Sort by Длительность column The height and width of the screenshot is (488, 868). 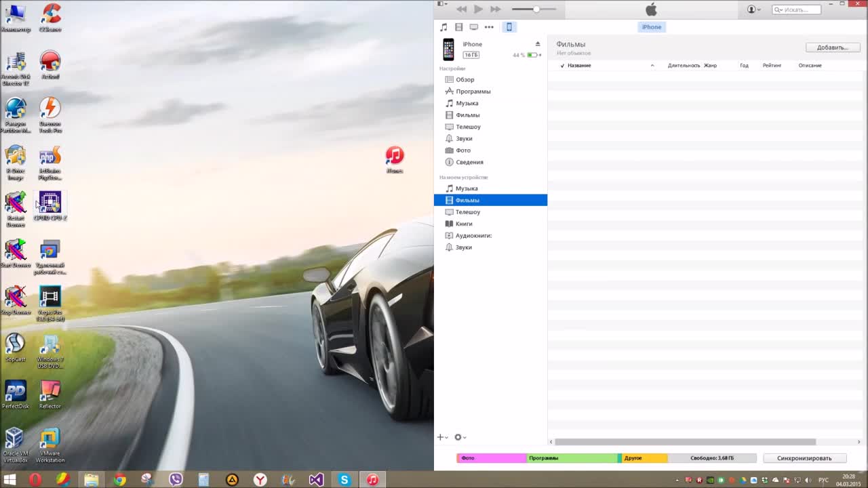(684, 66)
